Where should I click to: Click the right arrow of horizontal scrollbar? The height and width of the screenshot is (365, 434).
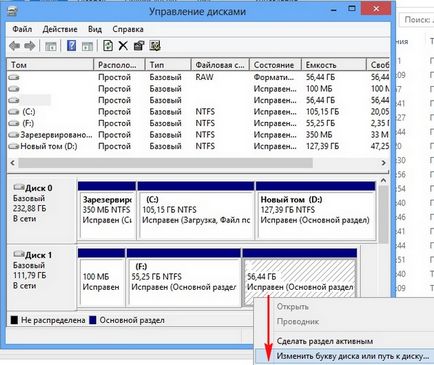(383, 163)
